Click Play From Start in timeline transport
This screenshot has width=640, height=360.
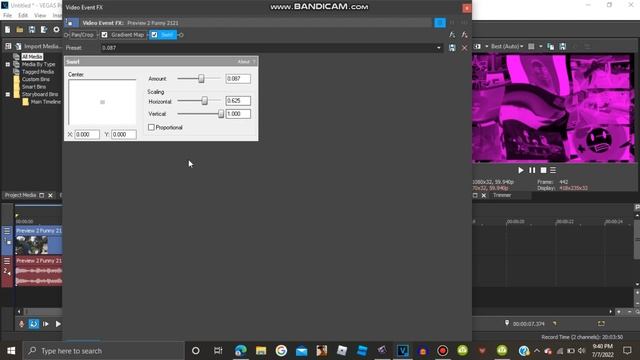45,324
